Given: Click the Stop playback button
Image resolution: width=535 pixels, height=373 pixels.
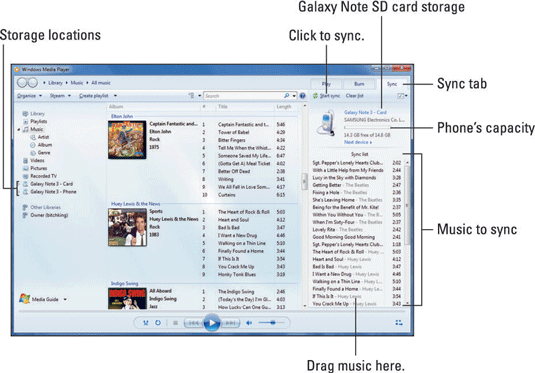Looking at the screenshot, I should [x=175, y=322].
